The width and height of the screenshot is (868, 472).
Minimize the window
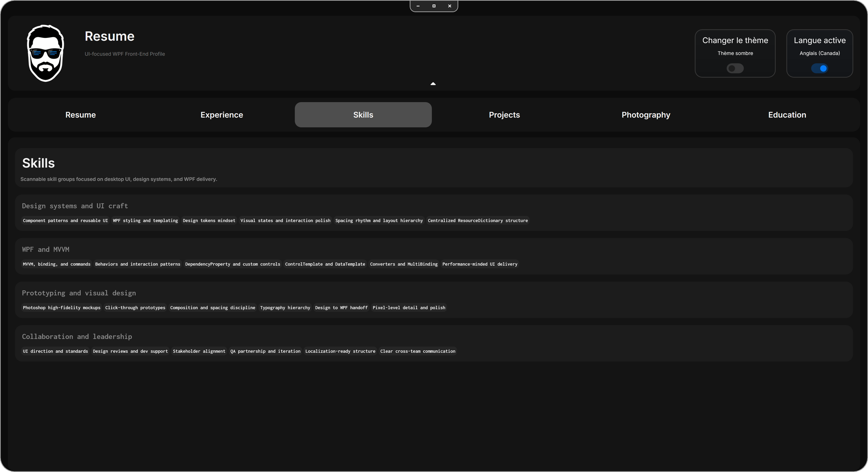(x=418, y=6)
